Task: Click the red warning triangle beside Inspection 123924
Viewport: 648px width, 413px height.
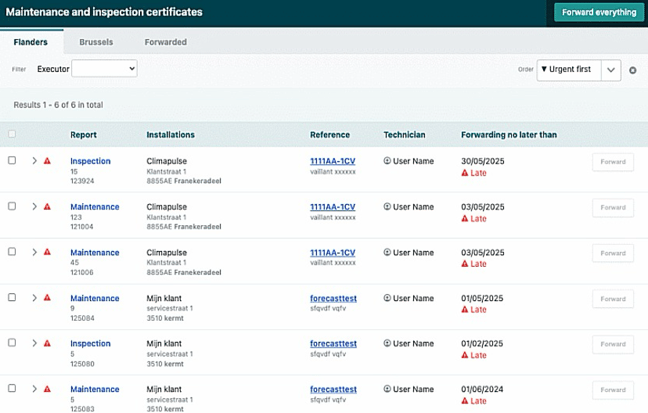Action: pyautogui.click(x=47, y=161)
